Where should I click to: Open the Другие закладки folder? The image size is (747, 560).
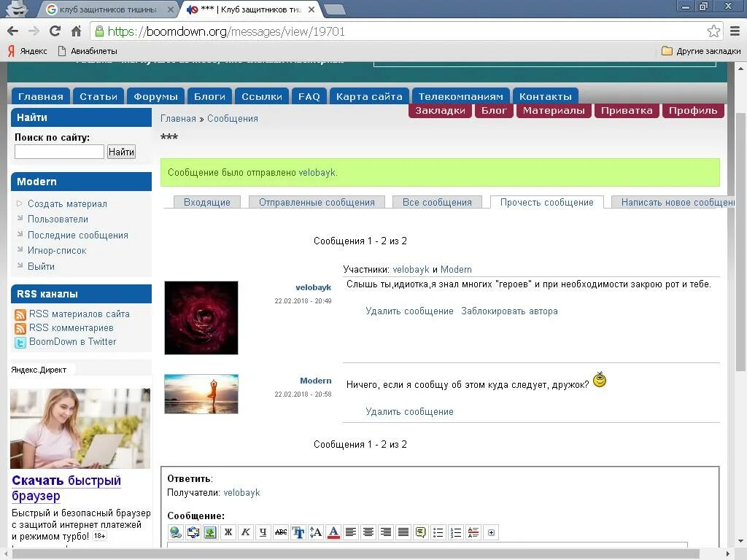pos(701,51)
